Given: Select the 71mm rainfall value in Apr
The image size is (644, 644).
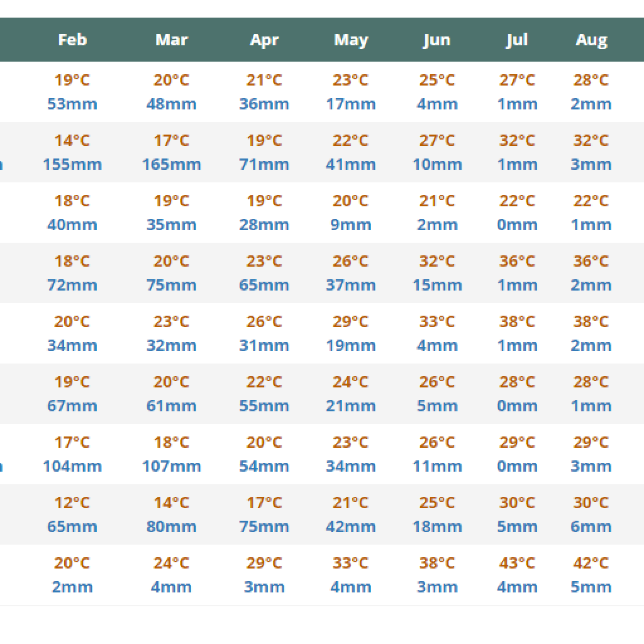Looking at the screenshot, I should pos(264,164).
